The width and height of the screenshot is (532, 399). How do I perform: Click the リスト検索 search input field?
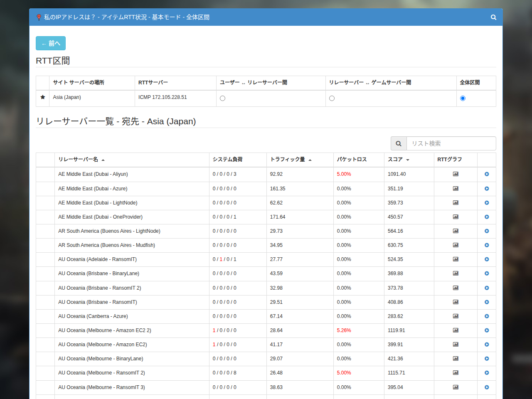point(451,143)
